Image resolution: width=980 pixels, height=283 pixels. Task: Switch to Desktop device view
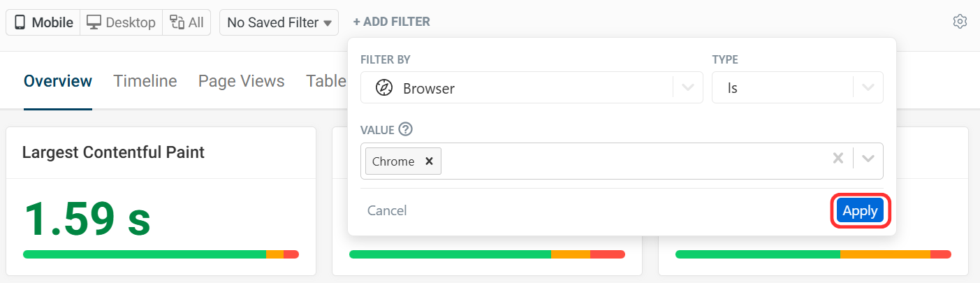click(121, 22)
